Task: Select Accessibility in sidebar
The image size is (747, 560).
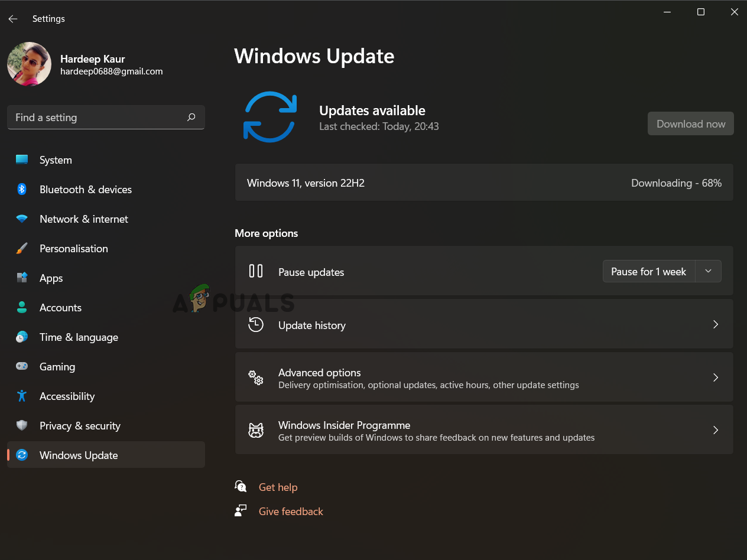Action: (x=106, y=396)
